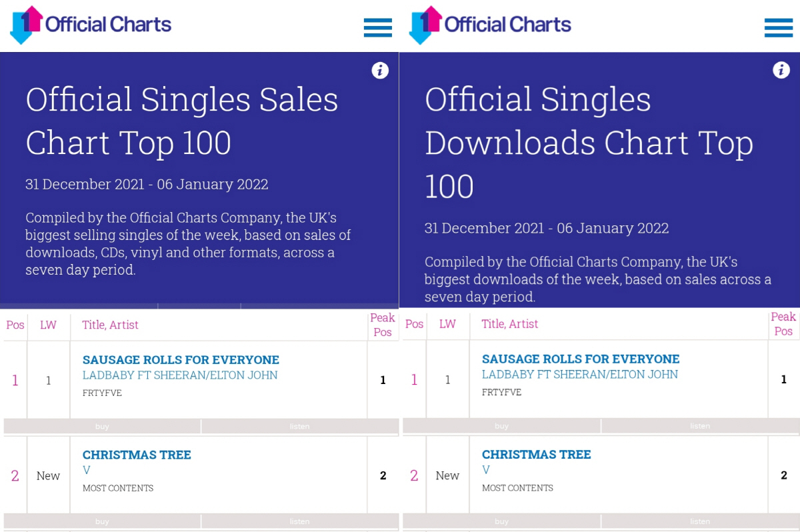Open Sausage Rolls For Everyone on Sales chart
Screen dimensions: 800x532
pyautogui.click(x=181, y=360)
